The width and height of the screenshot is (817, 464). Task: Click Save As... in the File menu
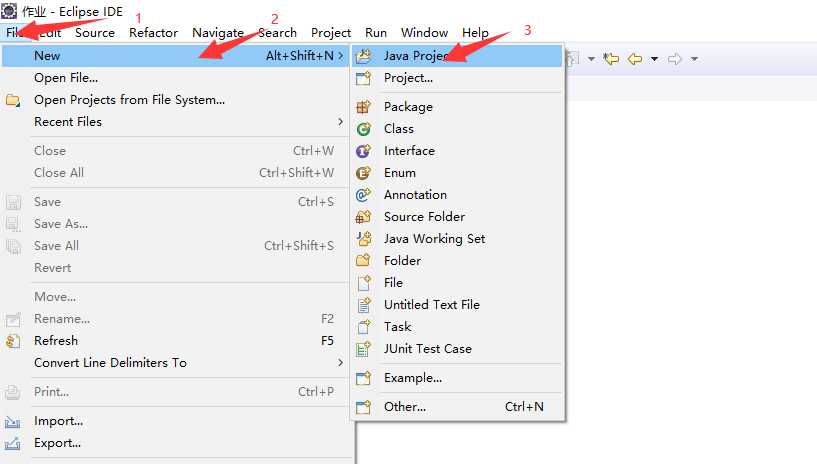click(176, 223)
